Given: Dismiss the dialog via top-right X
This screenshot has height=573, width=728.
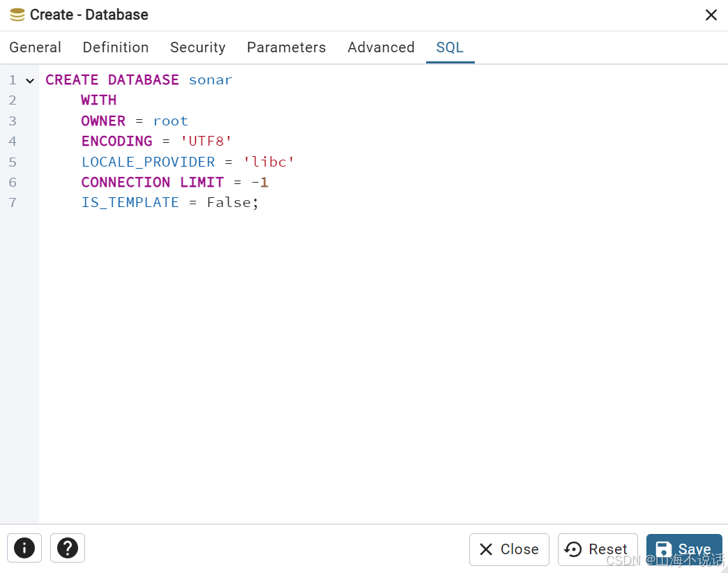Looking at the screenshot, I should (x=711, y=15).
